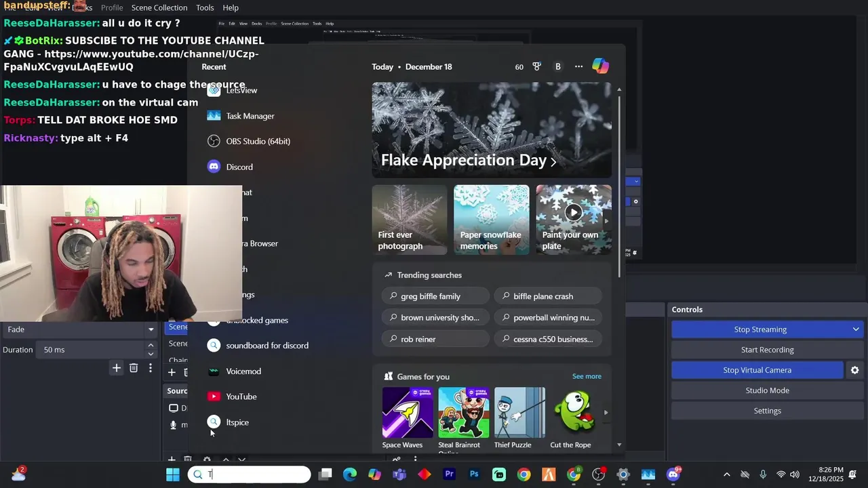Remove scene transition with trash icon
Image resolution: width=868 pixels, height=488 pixels.
pos(134,368)
